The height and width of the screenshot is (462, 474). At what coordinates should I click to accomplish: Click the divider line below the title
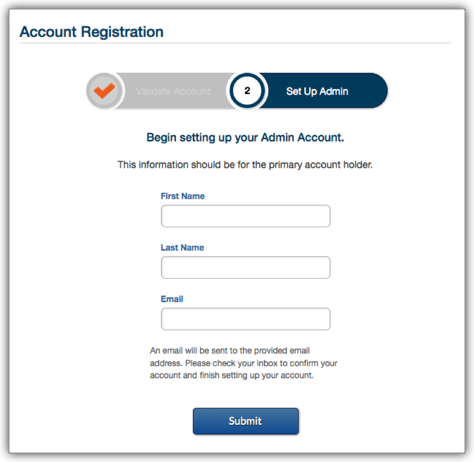pos(235,43)
